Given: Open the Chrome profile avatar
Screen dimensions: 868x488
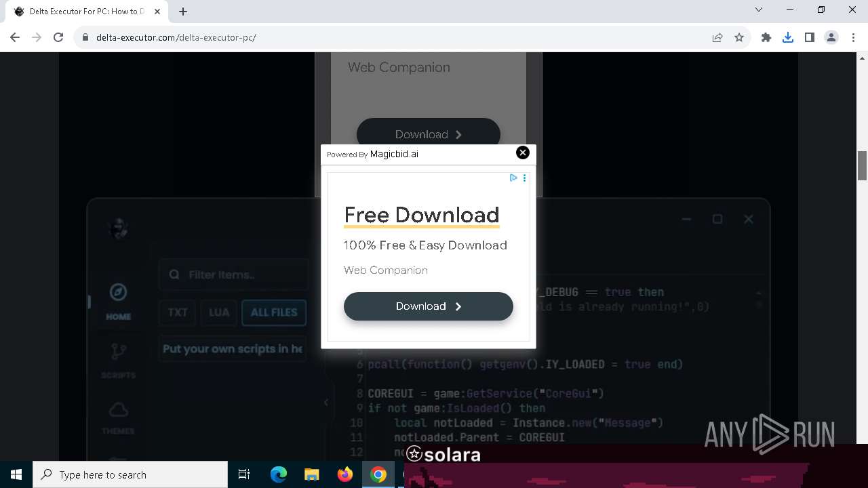Looking at the screenshot, I should coord(831,37).
